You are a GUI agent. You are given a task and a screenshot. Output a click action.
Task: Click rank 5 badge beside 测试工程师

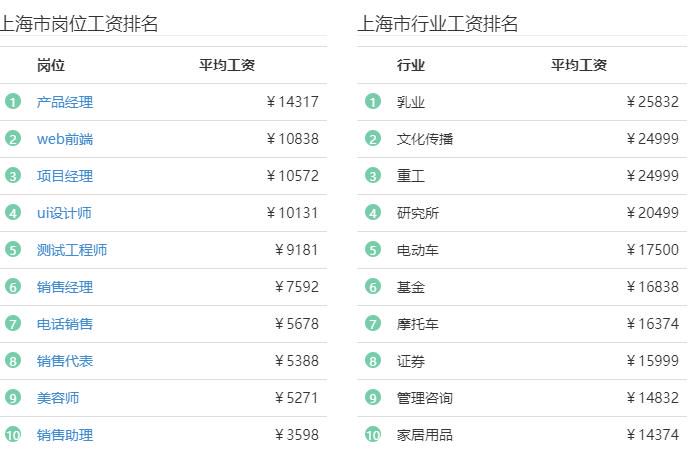[x=13, y=250]
